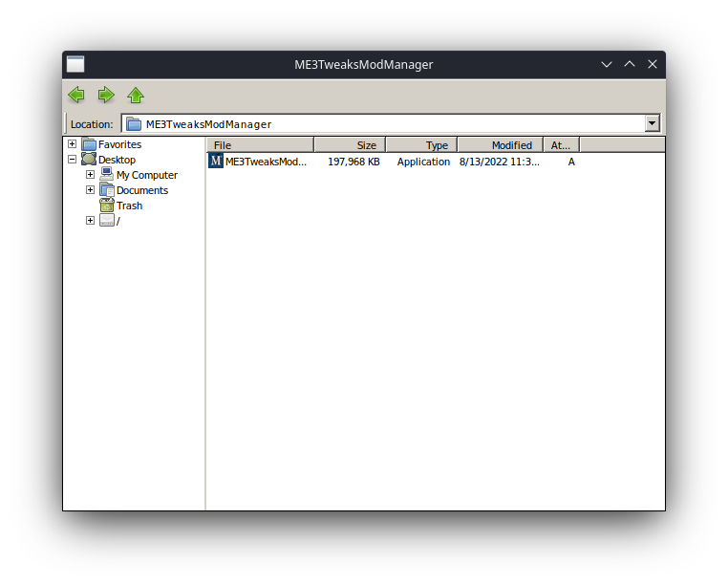Image resolution: width=728 pixels, height=585 pixels.
Task: Collapse the Desktop tree node
Action: (x=72, y=160)
